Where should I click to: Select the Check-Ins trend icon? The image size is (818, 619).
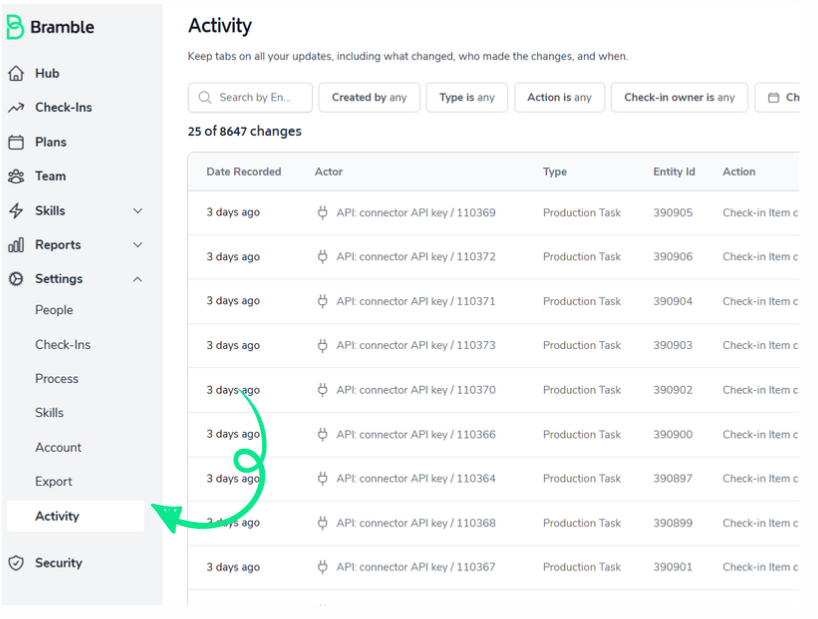[16, 108]
